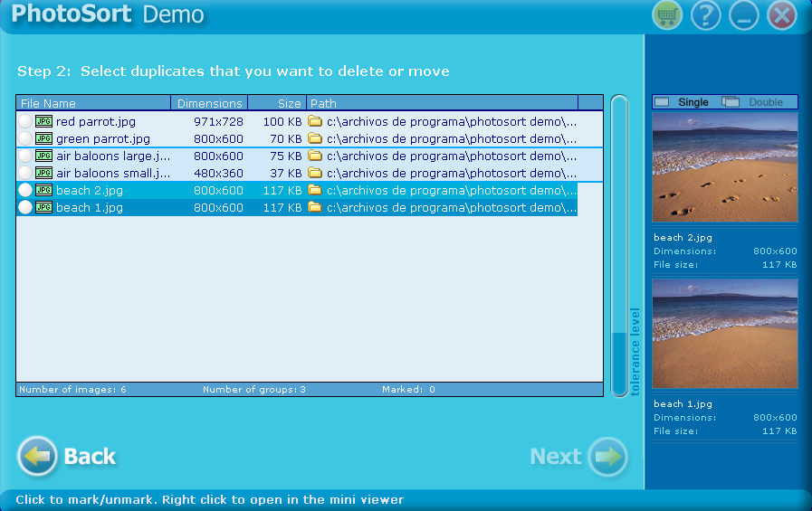Click folder icon in beach 1.jpg row

click(x=315, y=207)
